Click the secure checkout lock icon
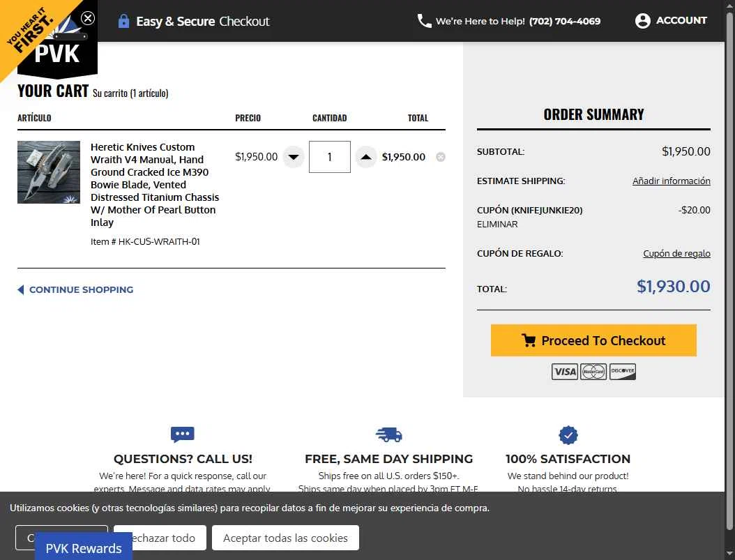This screenshot has height=560, width=735. pyautogui.click(x=123, y=21)
